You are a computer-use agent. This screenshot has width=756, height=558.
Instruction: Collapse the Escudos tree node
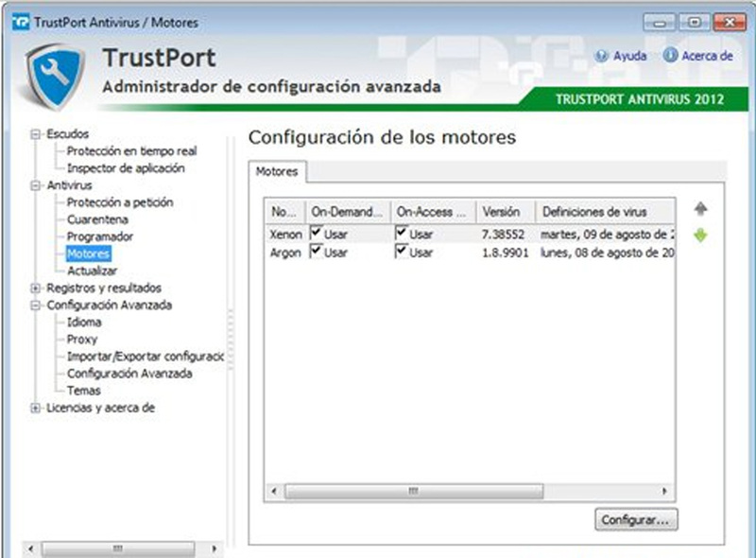[x=35, y=134]
